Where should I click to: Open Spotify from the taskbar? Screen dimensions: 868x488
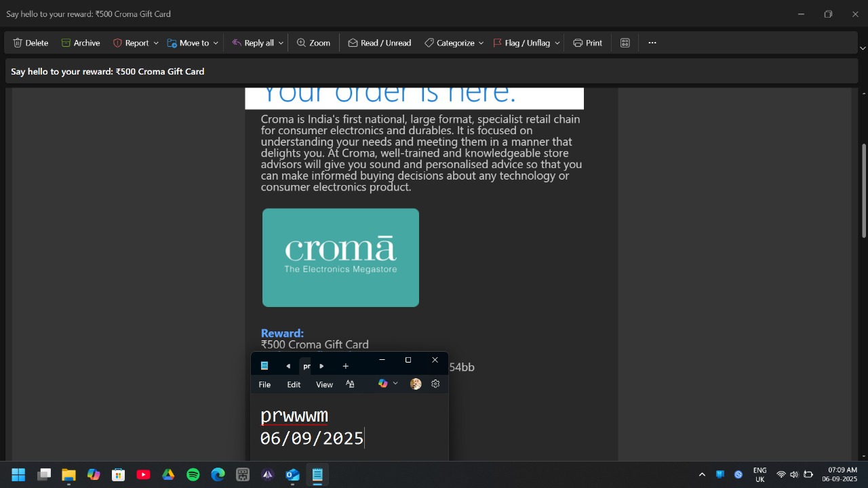[193, 474]
